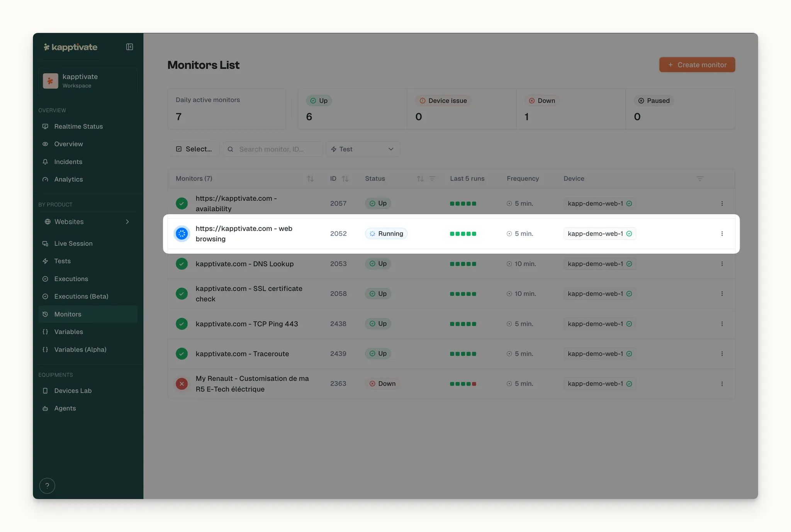
Task: Click the Select... button
Action: point(194,149)
